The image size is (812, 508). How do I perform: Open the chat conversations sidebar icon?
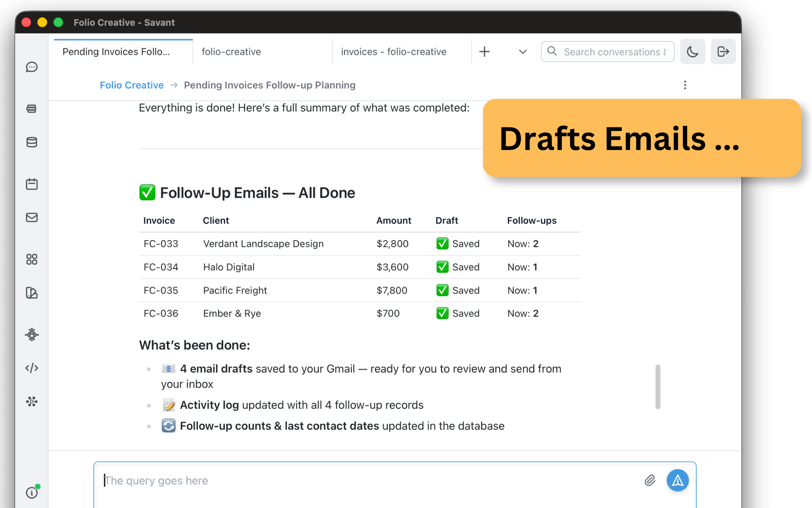pos(32,67)
